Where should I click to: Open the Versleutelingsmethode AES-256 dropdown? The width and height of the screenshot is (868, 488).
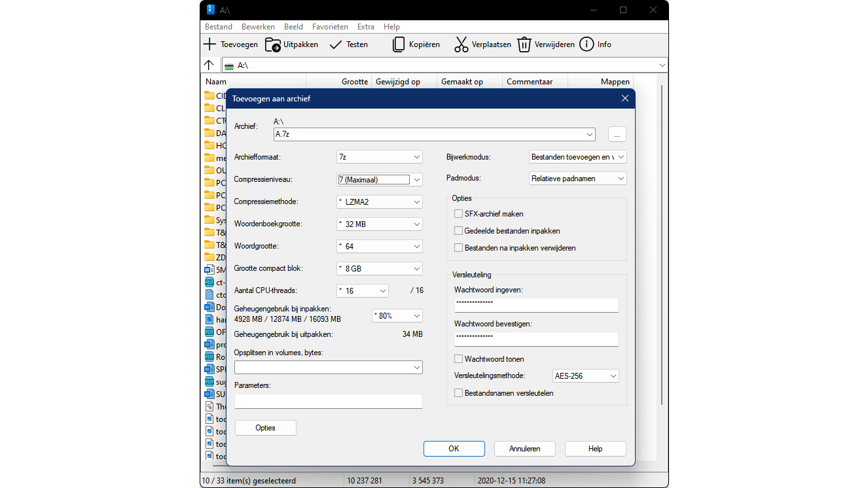coord(586,376)
